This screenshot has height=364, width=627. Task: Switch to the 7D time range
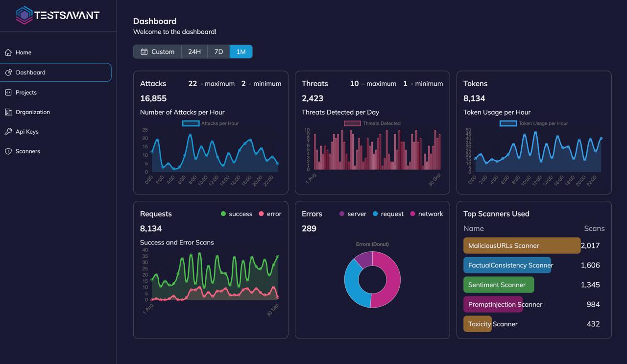[x=218, y=52]
